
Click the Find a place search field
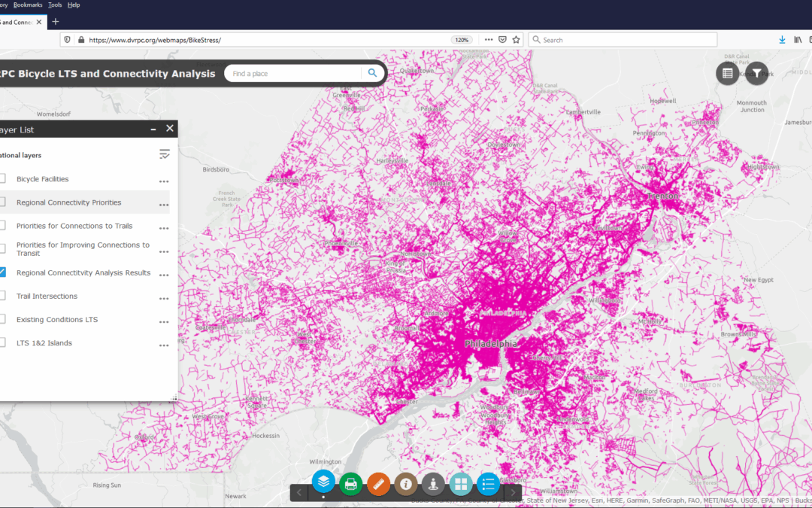pos(293,74)
